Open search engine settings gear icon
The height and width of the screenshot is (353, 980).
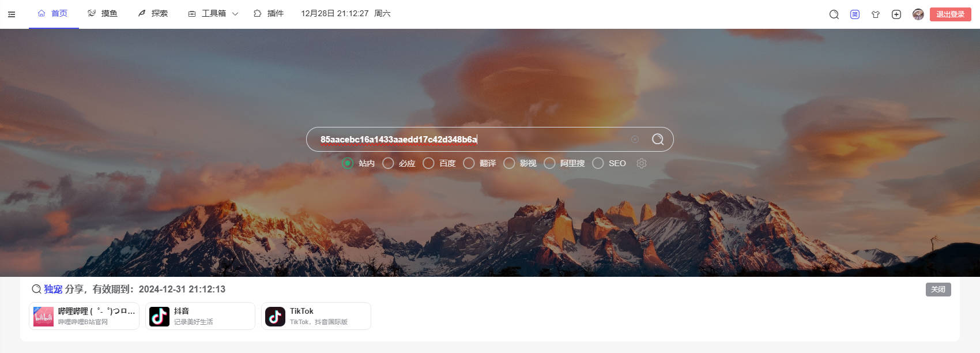tap(642, 163)
